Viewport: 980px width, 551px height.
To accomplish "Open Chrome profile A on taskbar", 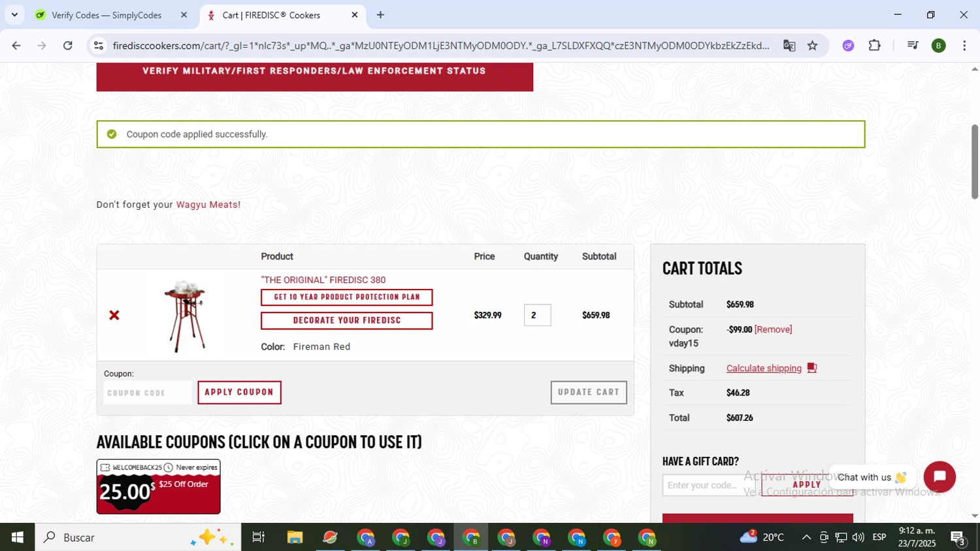I will pos(366,537).
